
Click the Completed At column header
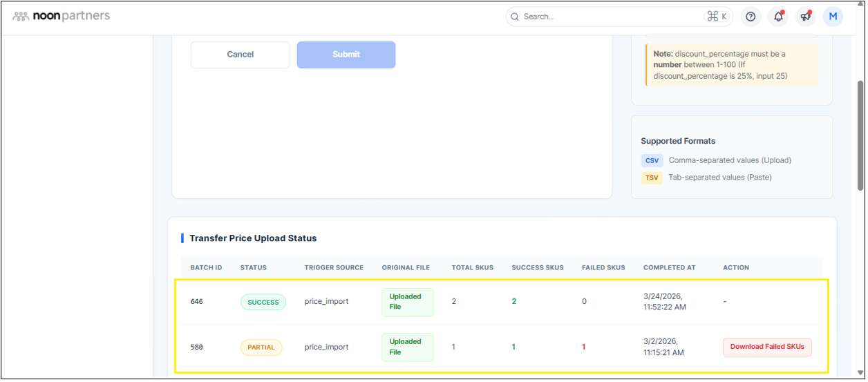point(669,267)
